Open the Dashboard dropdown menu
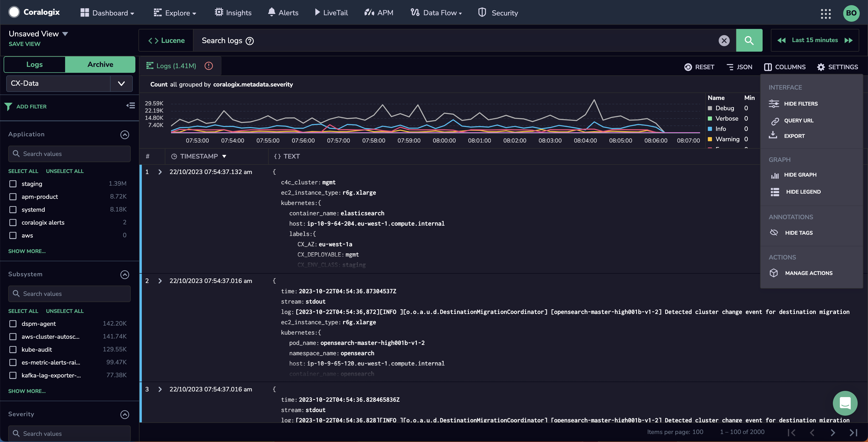This screenshot has width=868, height=442. [x=107, y=12]
